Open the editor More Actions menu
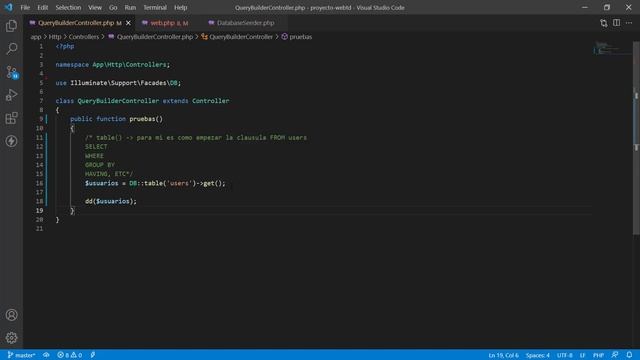 click(x=629, y=23)
